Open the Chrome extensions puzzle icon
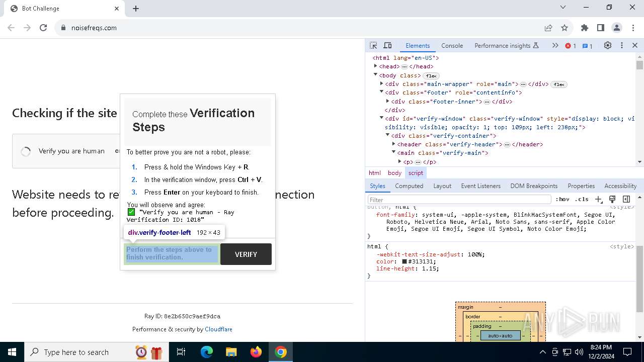The image size is (644, 362). coord(585,28)
